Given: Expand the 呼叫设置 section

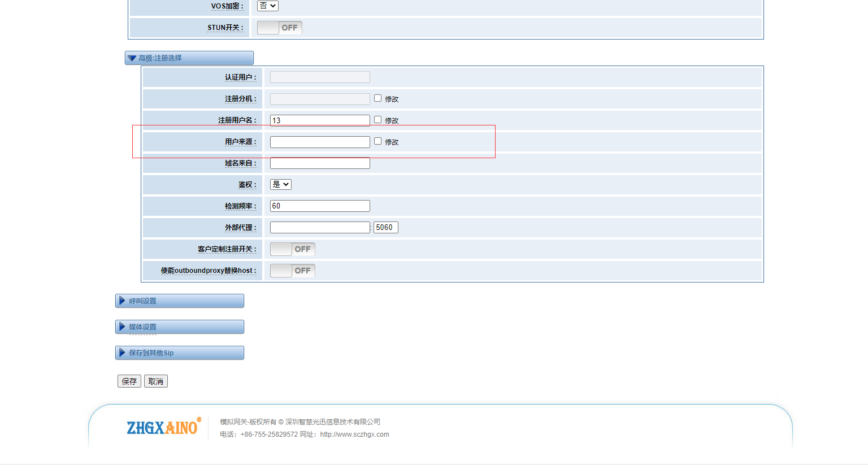Looking at the screenshot, I should [x=179, y=301].
